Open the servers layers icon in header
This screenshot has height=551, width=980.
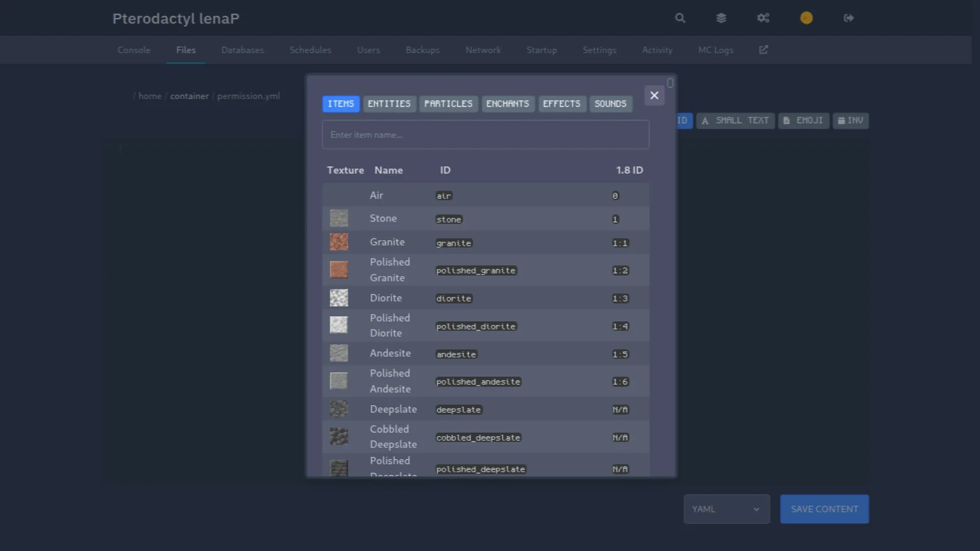(x=721, y=18)
